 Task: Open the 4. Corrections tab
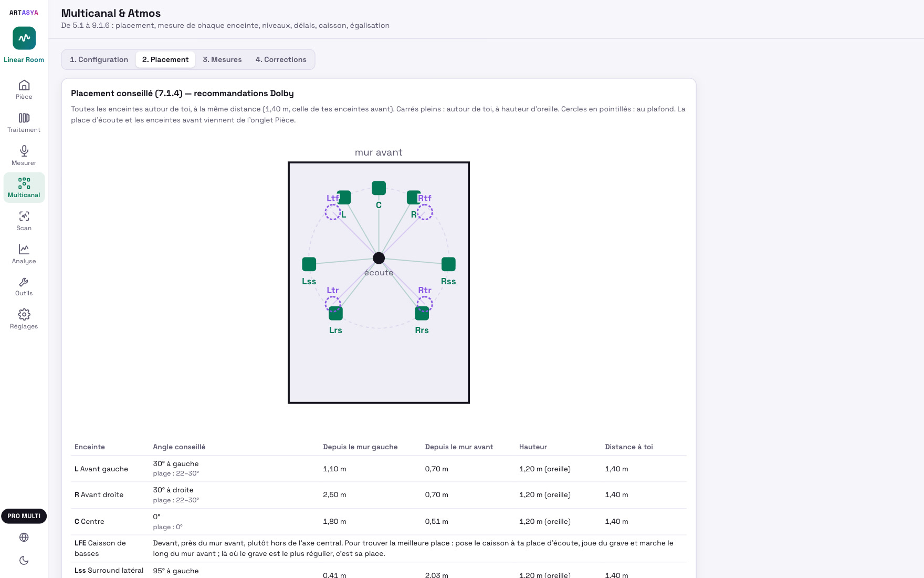coord(281,59)
